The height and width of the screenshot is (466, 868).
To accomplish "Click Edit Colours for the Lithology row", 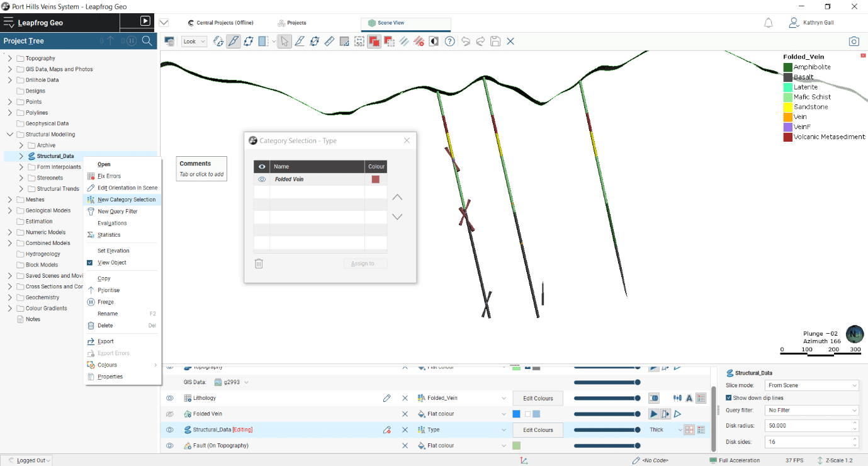I will [537, 398].
